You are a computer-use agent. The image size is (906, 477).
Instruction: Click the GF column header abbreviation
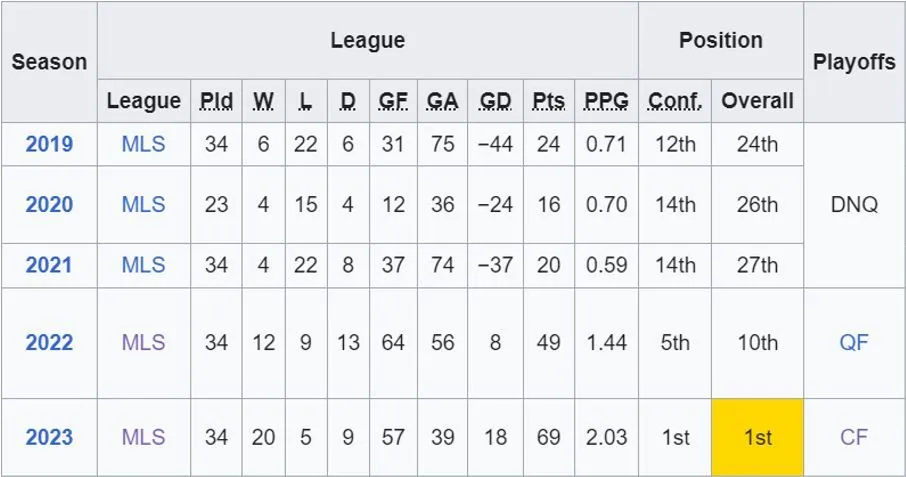(393, 101)
